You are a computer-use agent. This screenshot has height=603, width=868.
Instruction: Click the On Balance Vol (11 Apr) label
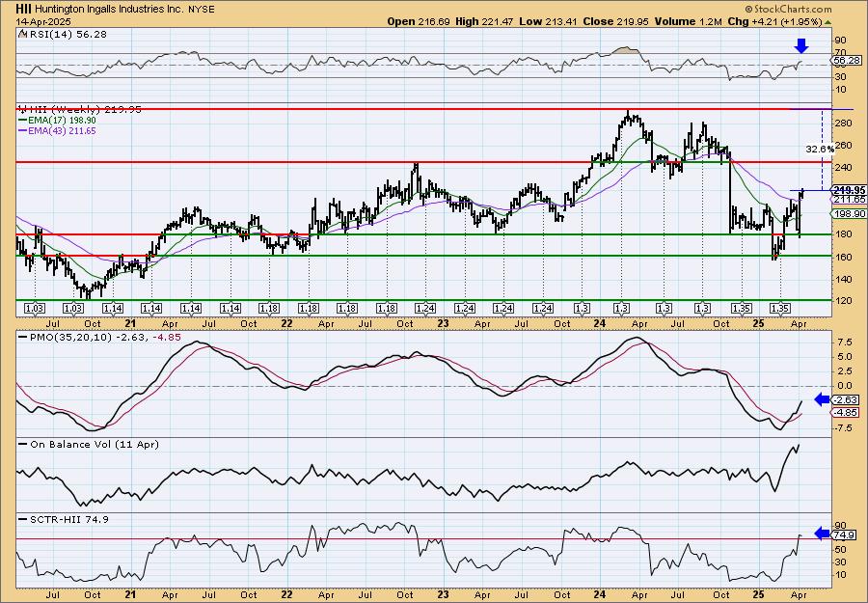(x=95, y=444)
